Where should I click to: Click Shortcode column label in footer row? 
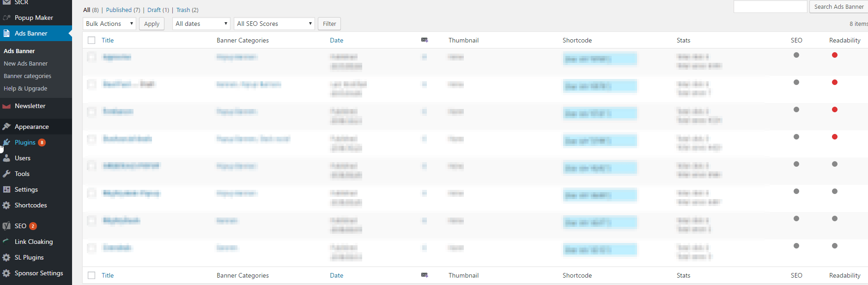[x=577, y=275]
